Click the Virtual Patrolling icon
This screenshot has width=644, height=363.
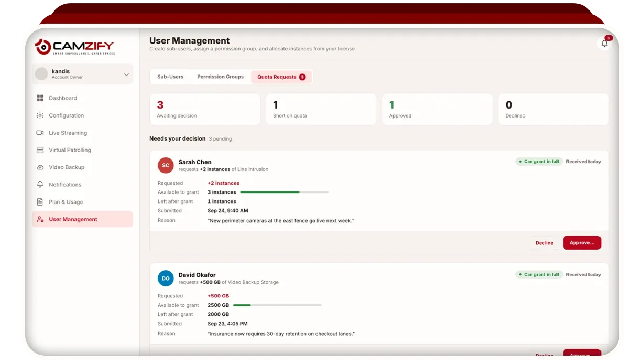40,150
